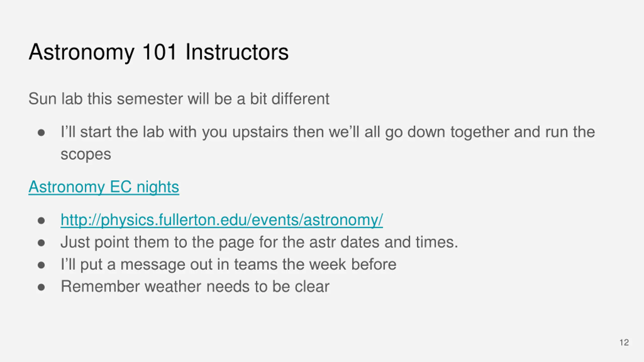This screenshot has height=362, width=644.
Task: Click the slide number 12
Action: [624, 342]
